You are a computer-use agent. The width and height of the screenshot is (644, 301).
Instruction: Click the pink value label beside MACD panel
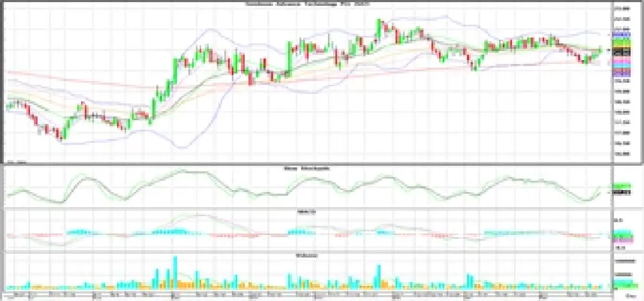point(621,241)
